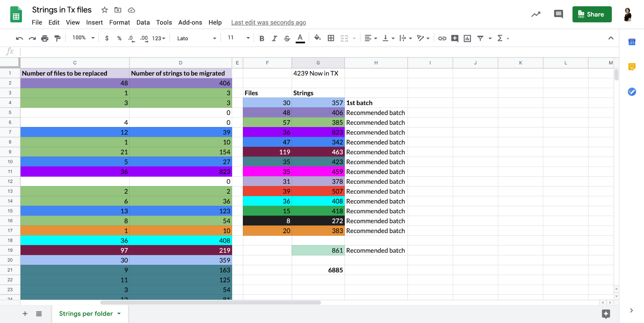This screenshot has height=323, width=644.
Task: Create a filter
Action: [x=480, y=38]
